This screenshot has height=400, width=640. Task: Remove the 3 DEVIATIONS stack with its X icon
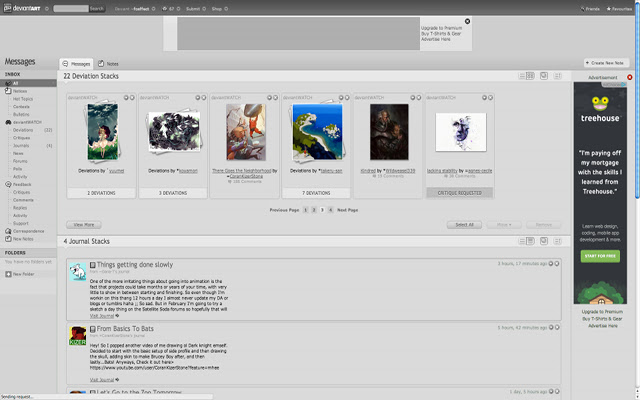(204, 98)
